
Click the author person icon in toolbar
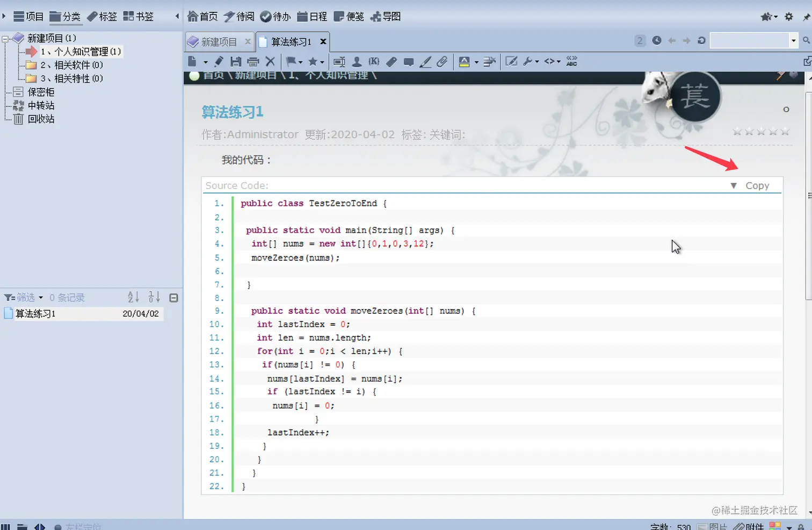point(357,62)
